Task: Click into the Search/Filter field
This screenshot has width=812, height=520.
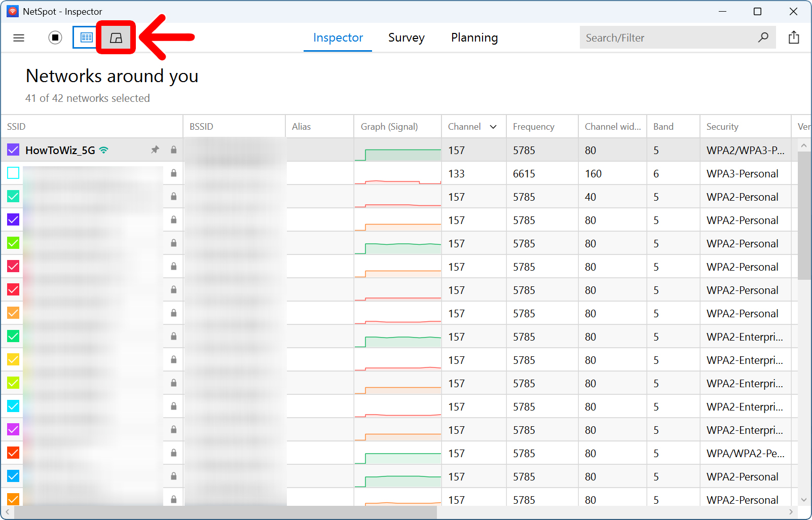Action: click(667, 38)
